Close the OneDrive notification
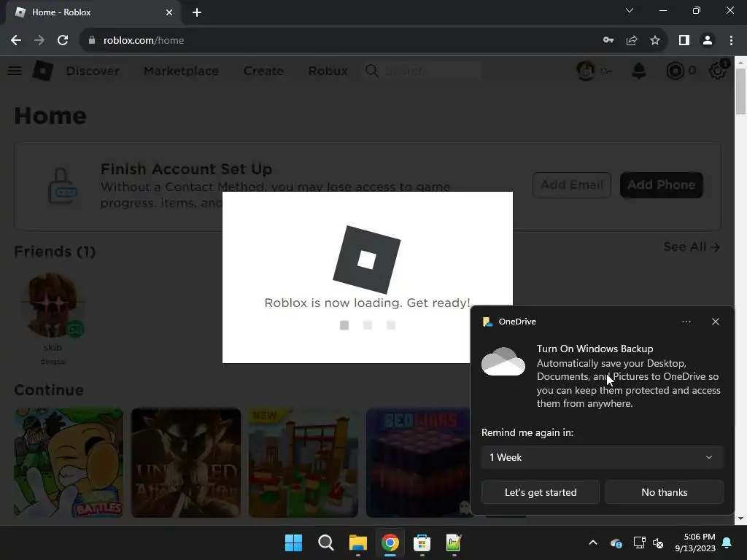This screenshot has height=560, width=747. [x=715, y=322]
